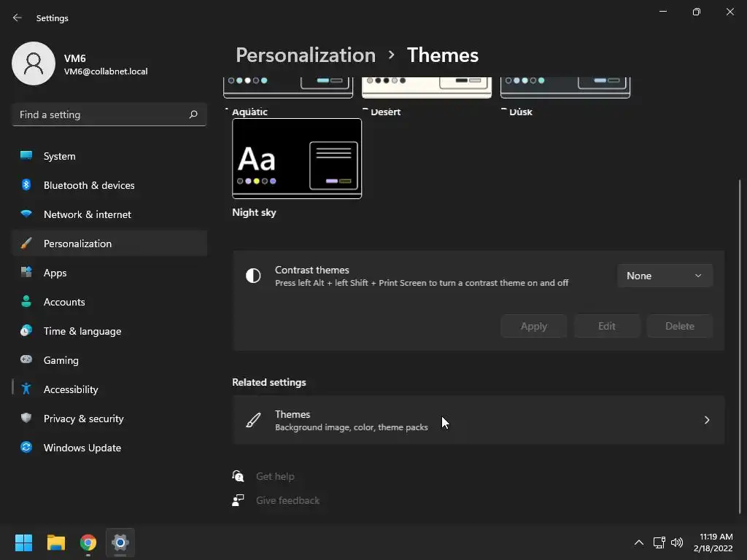
Task: Open the Accounts settings section
Action: click(64, 302)
